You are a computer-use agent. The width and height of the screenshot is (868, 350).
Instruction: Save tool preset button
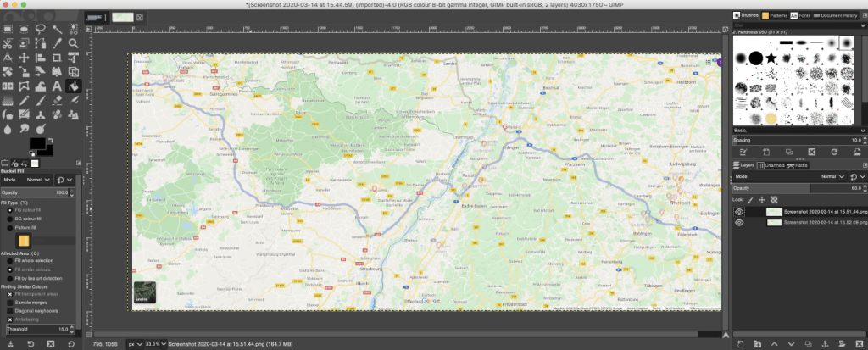[10, 344]
